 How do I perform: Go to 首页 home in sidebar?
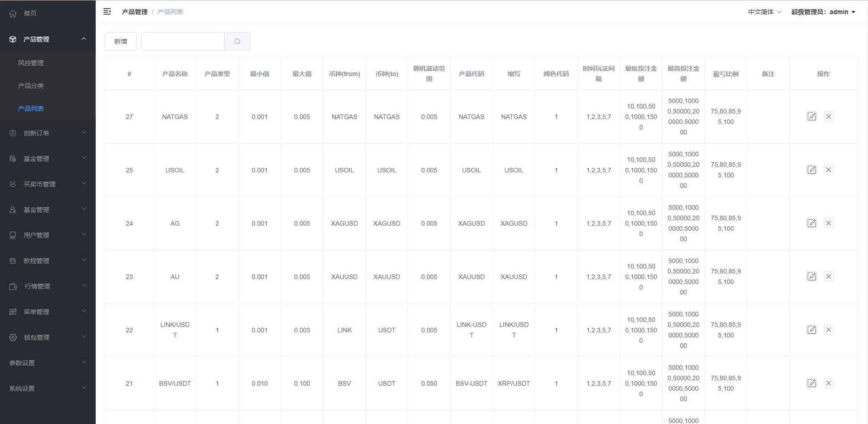[30, 13]
